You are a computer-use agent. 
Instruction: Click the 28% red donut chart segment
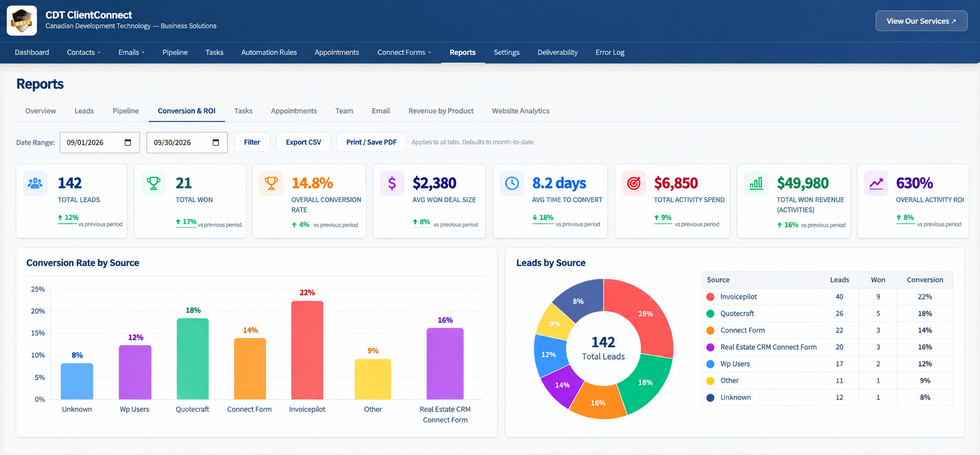coord(646,314)
